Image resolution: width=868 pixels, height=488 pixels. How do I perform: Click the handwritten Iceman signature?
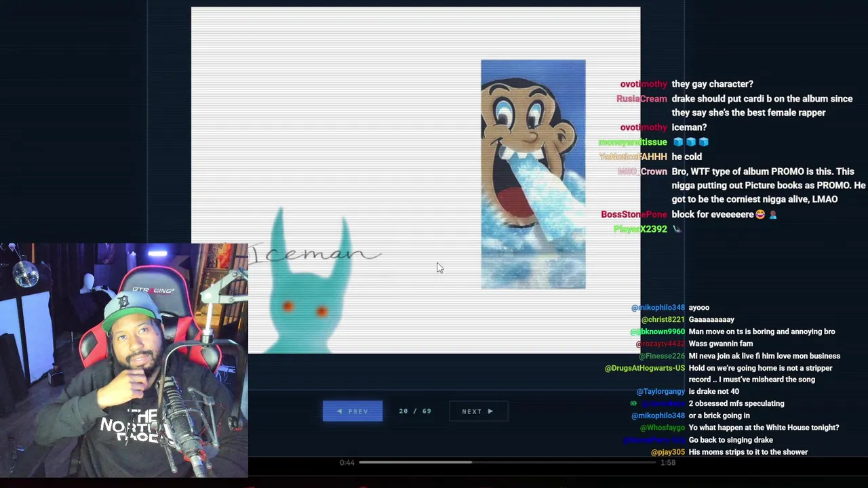316,254
